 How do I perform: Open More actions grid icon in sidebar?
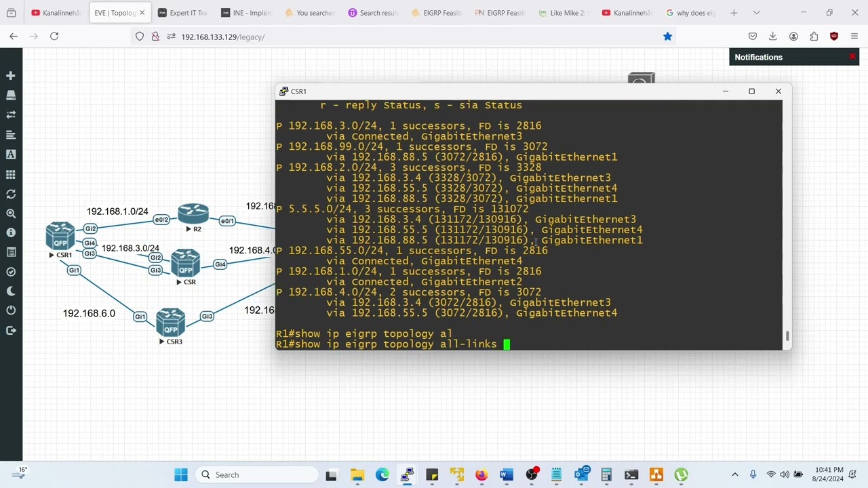pos(11,174)
